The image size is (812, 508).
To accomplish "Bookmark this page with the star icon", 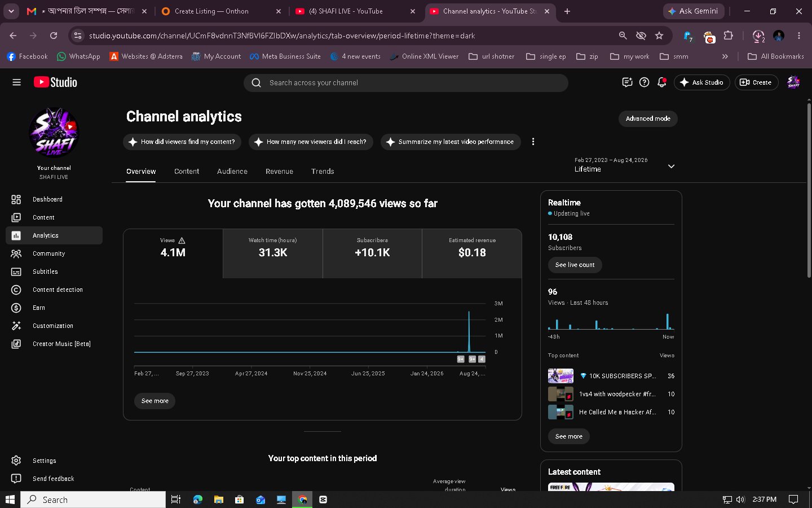I will click(659, 36).
